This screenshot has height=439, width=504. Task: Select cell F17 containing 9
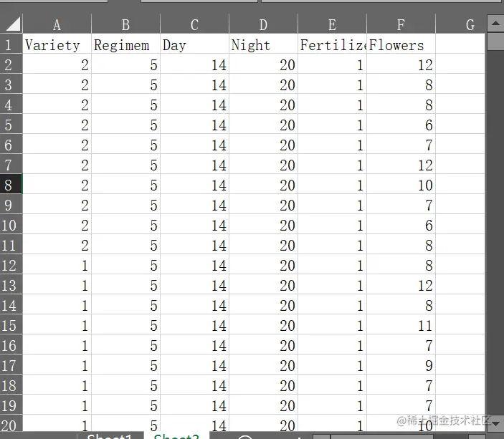point(401,365)
